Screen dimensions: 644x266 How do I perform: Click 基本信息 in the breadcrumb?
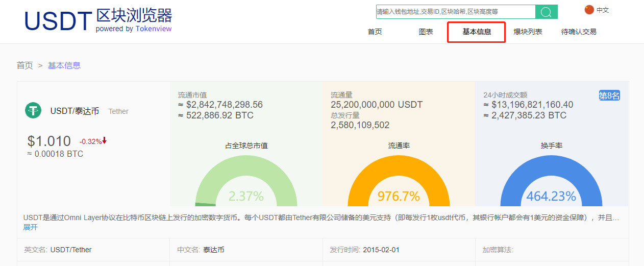pos(64,65)
